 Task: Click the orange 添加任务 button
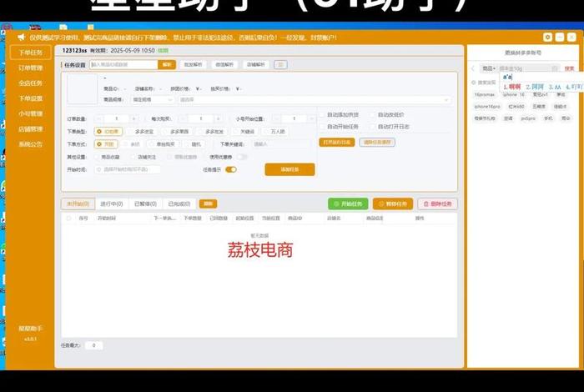289,169
